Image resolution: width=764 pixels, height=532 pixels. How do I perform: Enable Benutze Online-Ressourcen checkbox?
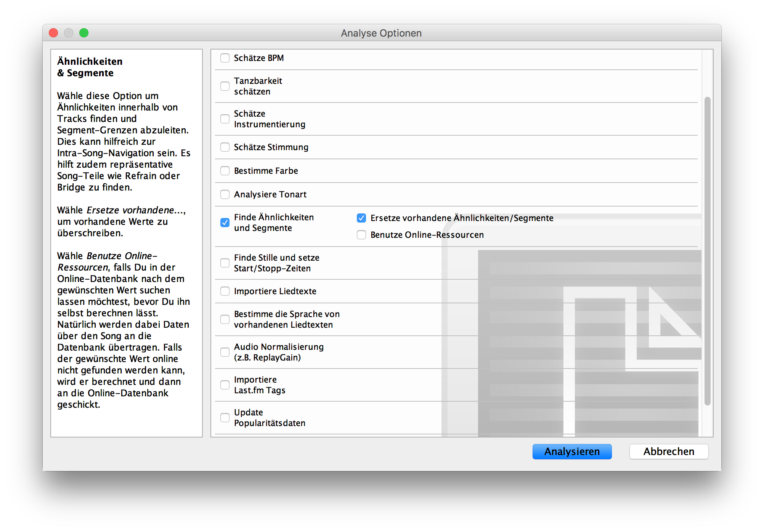(361, 235)
